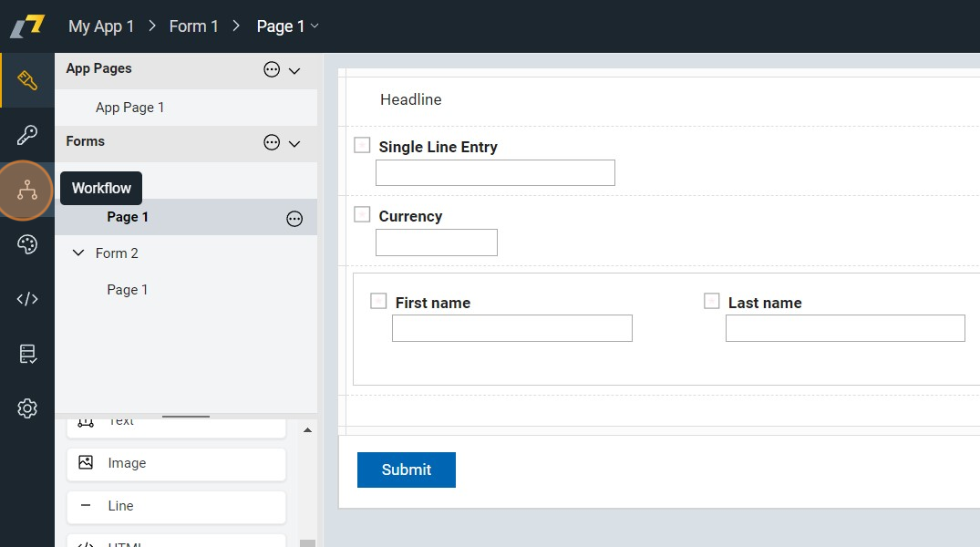Viewport: 980px width, 547px height.
Task: Open the Access key icon in sidebar
Action: (x=27, y=135)
